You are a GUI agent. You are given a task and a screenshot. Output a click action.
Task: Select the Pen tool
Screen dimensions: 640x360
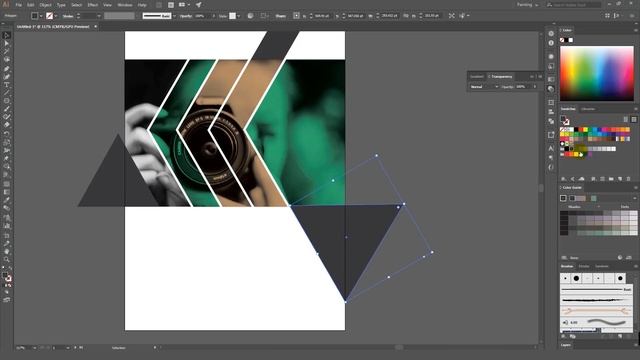click(7, 69)
